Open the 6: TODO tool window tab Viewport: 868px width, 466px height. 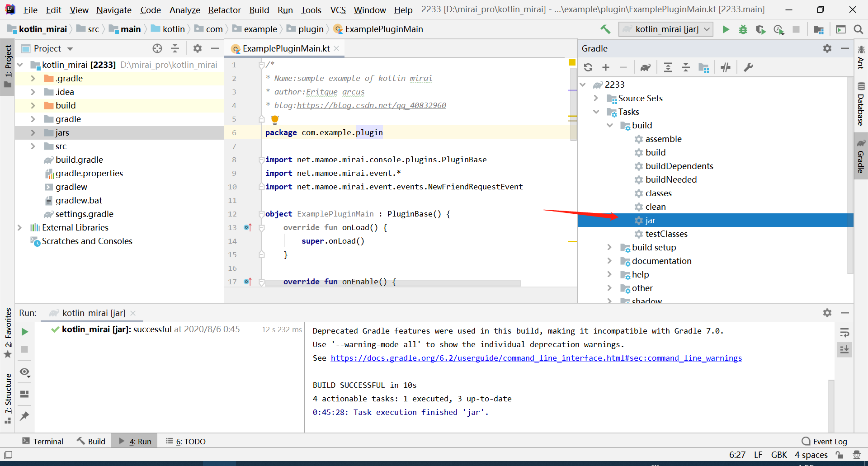click(x=186, y=442)
